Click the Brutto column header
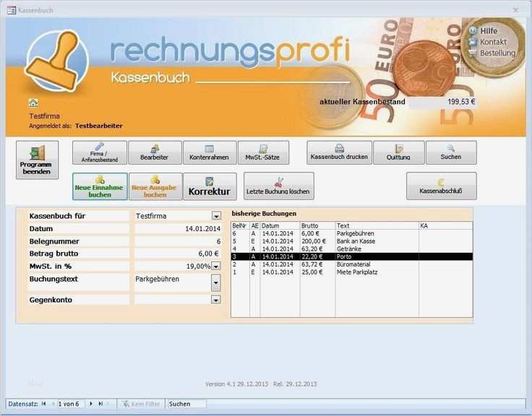Image resolution: width=532 pixels, height=416 pixels. click(317, 226)
